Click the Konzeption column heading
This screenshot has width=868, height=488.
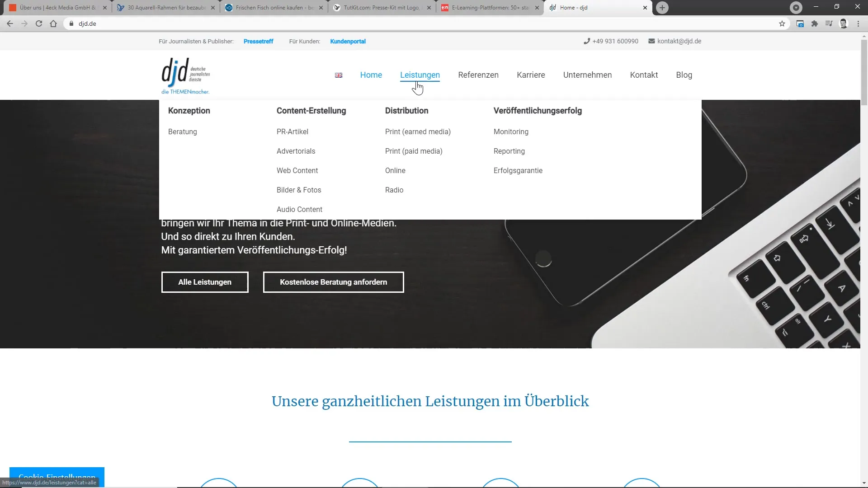[189, 111]
